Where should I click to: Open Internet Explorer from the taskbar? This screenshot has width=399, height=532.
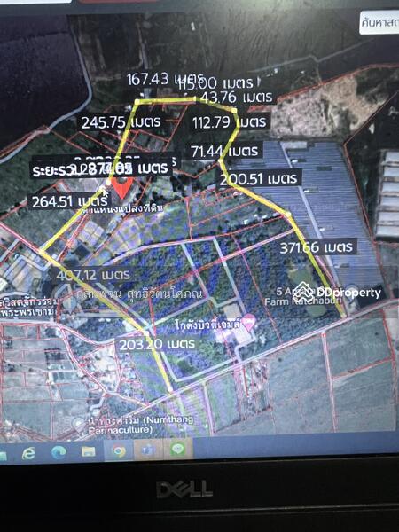coord(29,453)
